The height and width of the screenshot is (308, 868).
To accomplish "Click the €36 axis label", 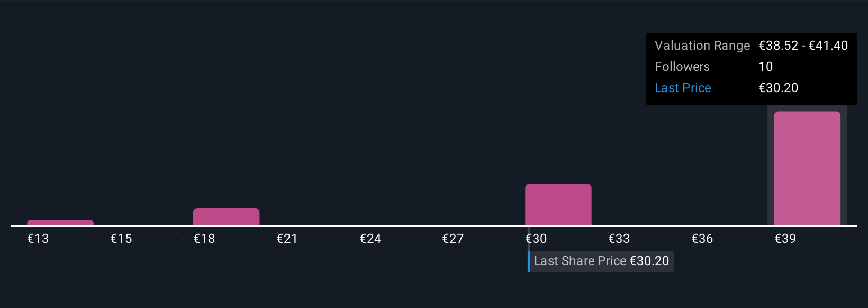I will pyautogui.click(x=702, y=239).
